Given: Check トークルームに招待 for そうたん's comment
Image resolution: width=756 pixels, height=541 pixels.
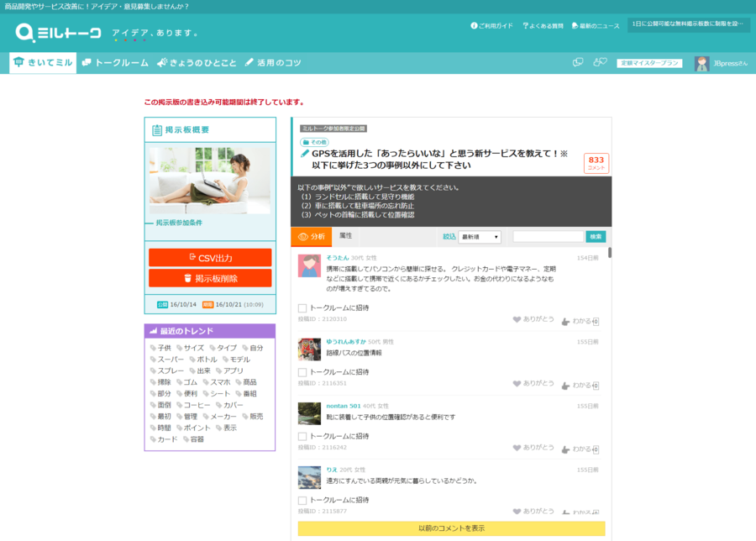Looking at the screenshot, I should point(302,308).
